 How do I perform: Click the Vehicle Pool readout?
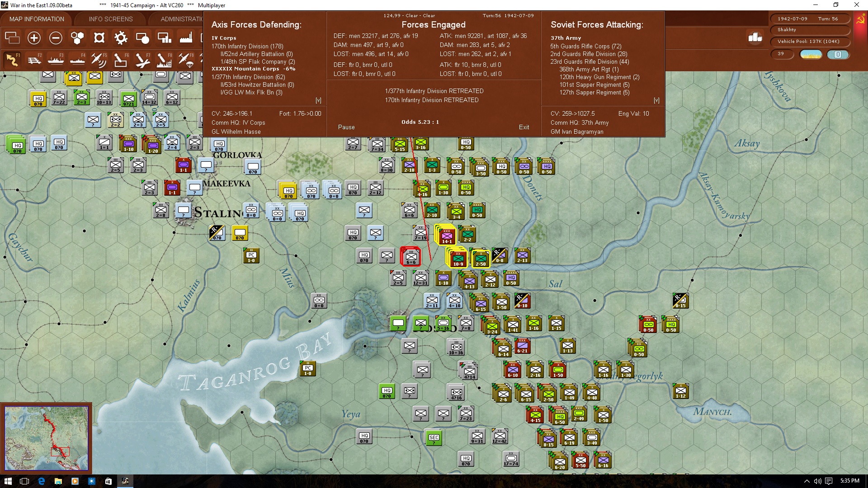(810, 42)
